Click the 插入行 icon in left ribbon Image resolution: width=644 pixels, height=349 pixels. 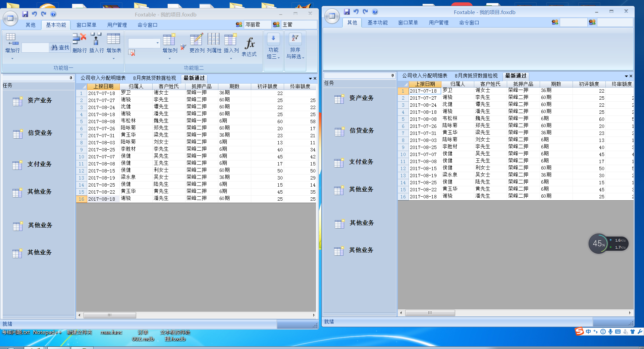[x=96, y=39]
